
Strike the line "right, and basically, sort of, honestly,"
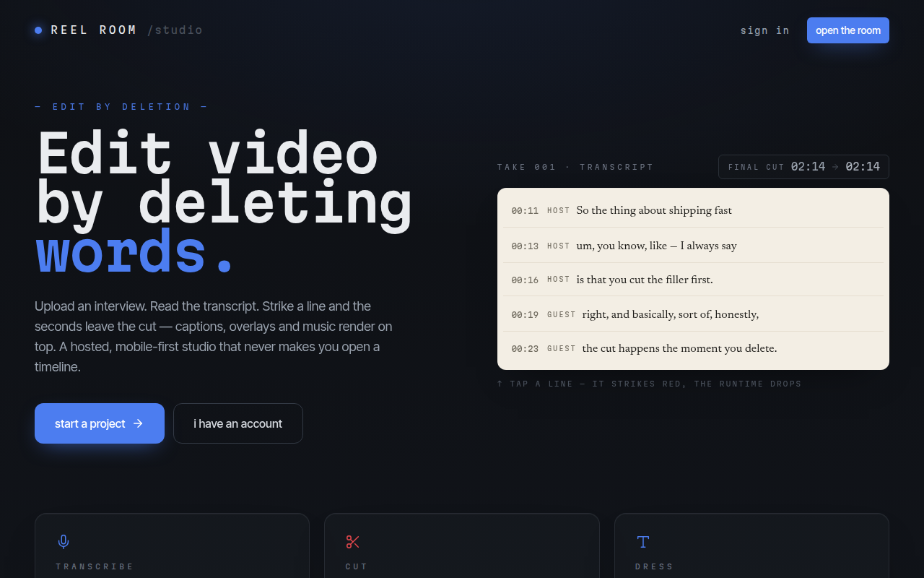693,314
